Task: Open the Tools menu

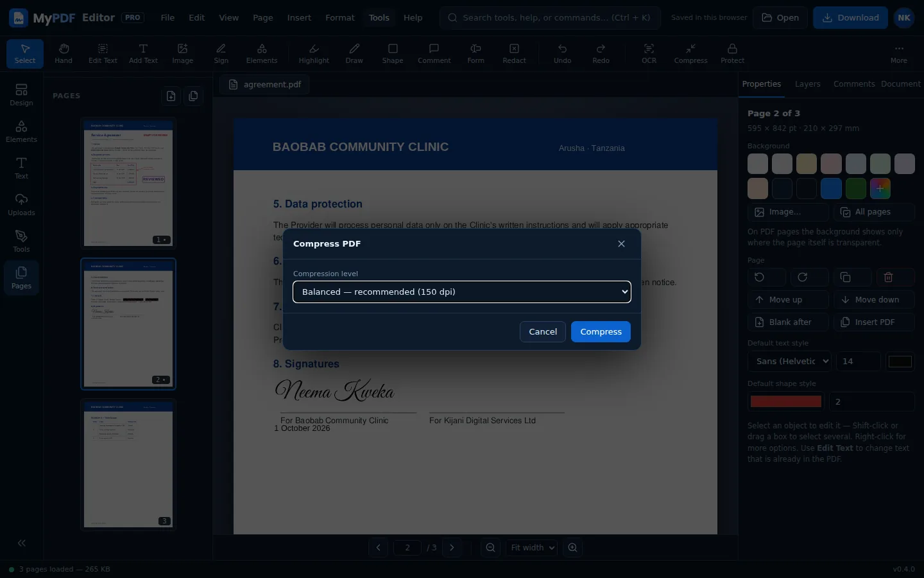Action: click(x=379, y=18)
